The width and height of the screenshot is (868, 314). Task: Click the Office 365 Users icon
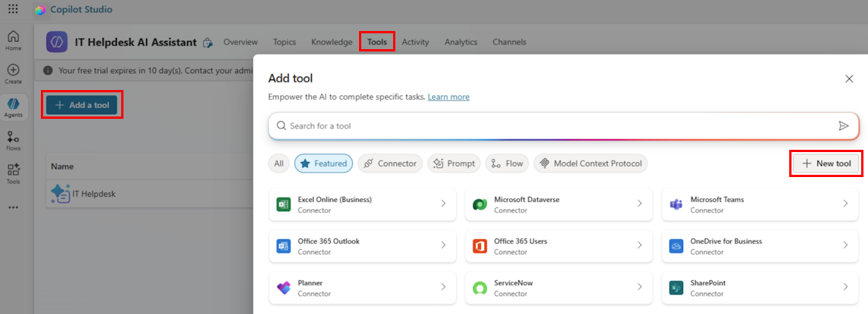479,246
